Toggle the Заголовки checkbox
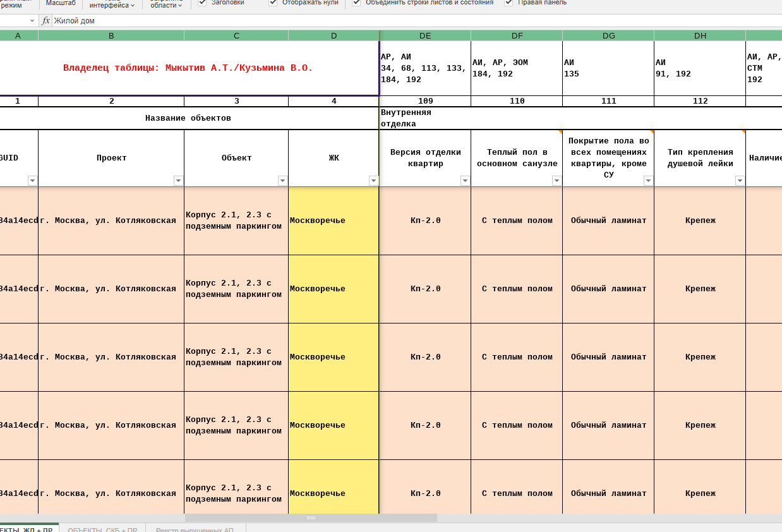The image size is (782, 532). pos(202,3)
